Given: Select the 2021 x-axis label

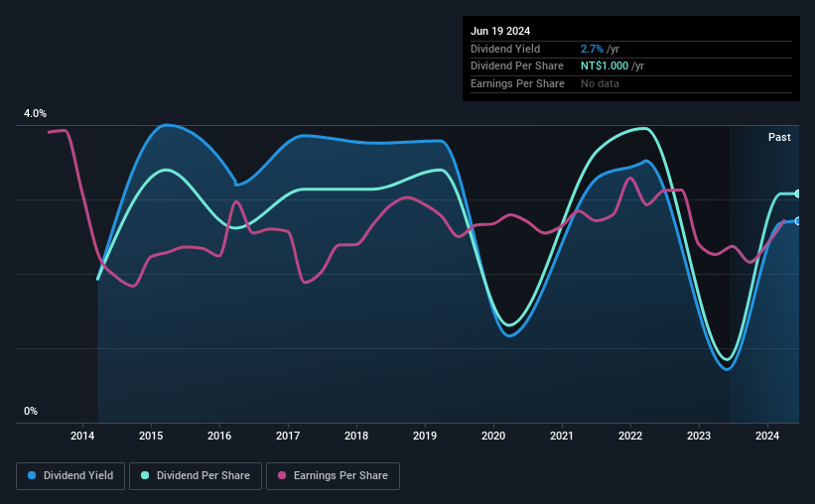Looking at the screenshot, I should [x=562, y=436].
